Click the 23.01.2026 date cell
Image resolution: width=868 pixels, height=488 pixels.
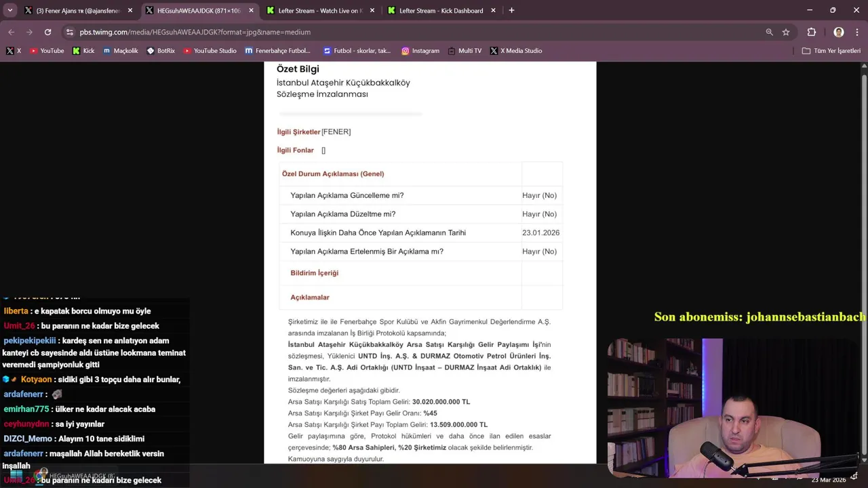[541, 232]
